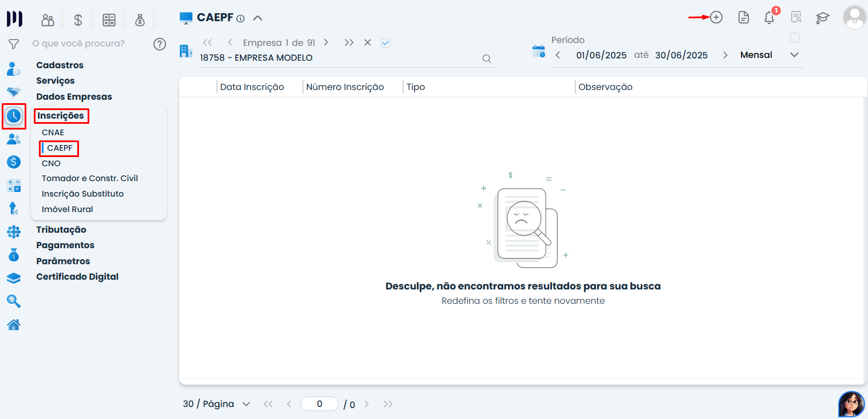Toggle the checked box beside company navigation

pos(385,42)
